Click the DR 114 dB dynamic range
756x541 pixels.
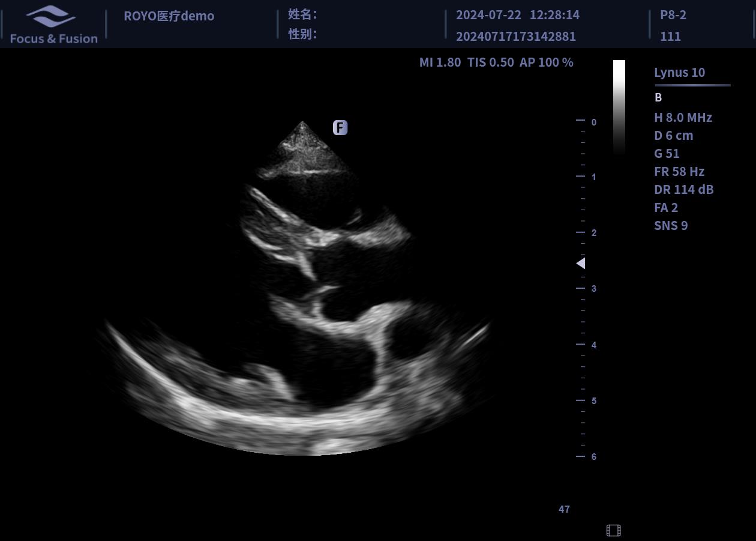point(683,189)
